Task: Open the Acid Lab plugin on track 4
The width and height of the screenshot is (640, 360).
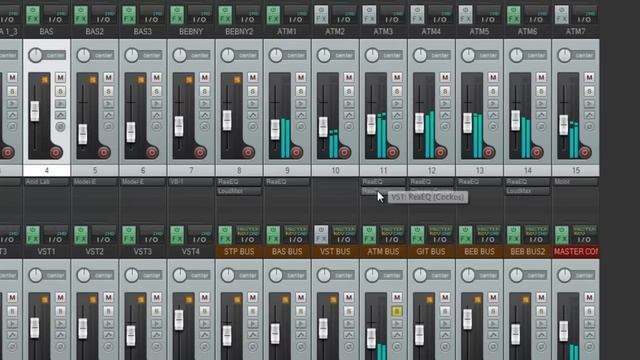Action: tap(47, 182)
